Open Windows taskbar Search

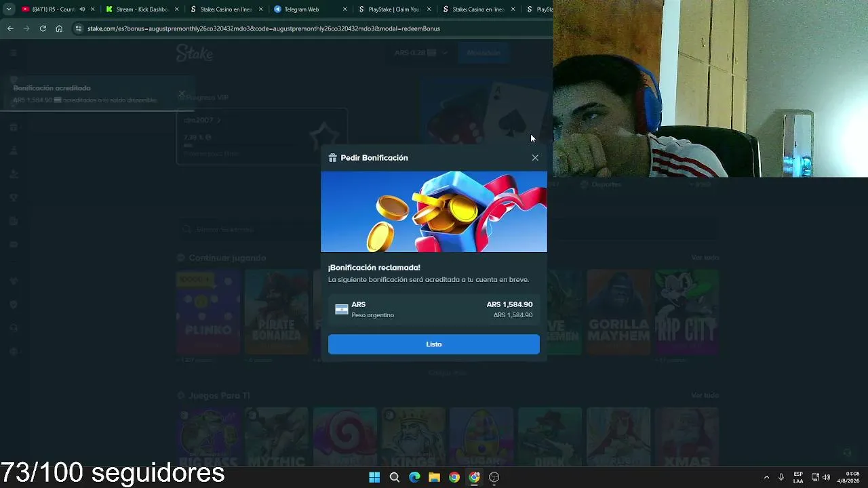point(395,477)
